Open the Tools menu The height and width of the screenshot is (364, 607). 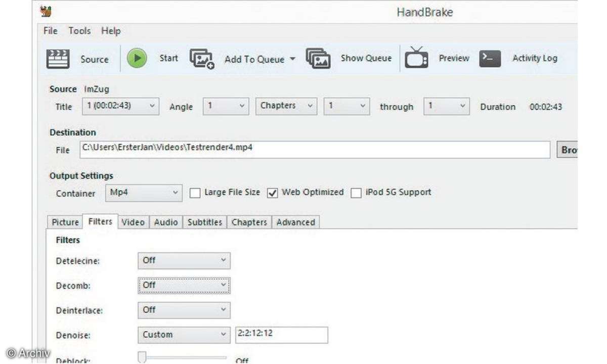click(x=79, y=31)
